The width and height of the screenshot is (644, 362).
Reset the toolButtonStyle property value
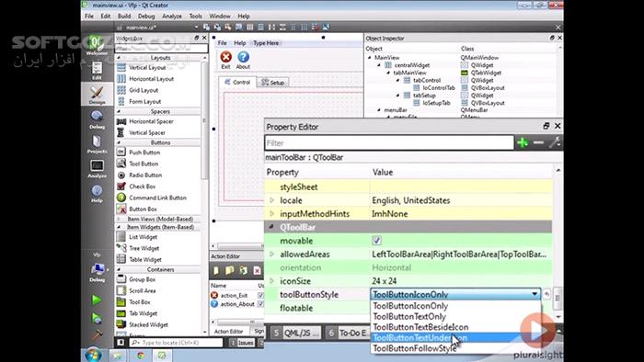point(546,294)
